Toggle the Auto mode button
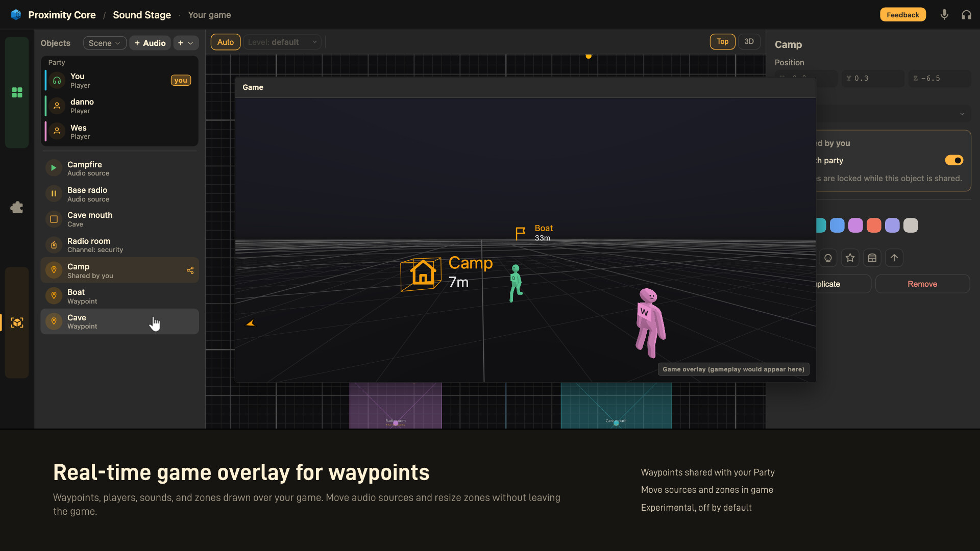Screen dimensions: 980x551 225,42
